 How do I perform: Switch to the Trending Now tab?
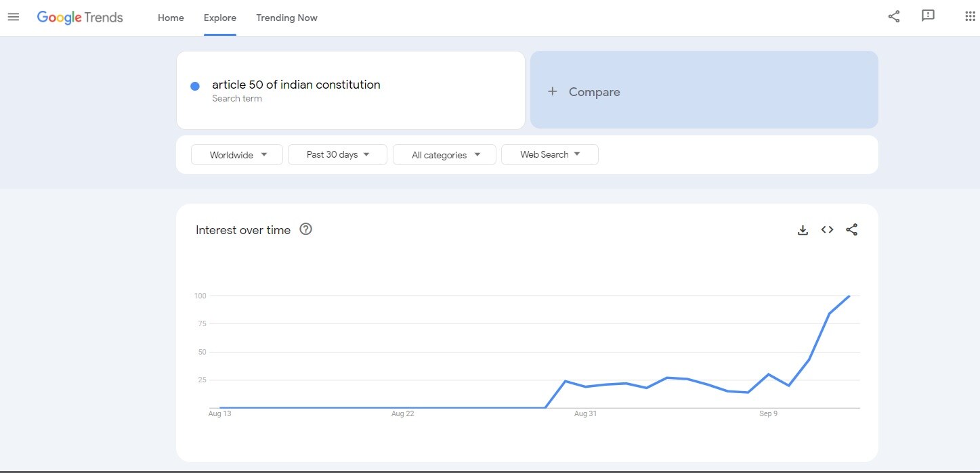pos(286,18)
